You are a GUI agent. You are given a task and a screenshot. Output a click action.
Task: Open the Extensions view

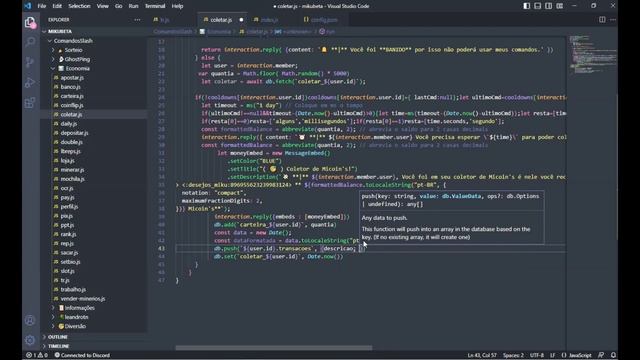coord(30,102)
